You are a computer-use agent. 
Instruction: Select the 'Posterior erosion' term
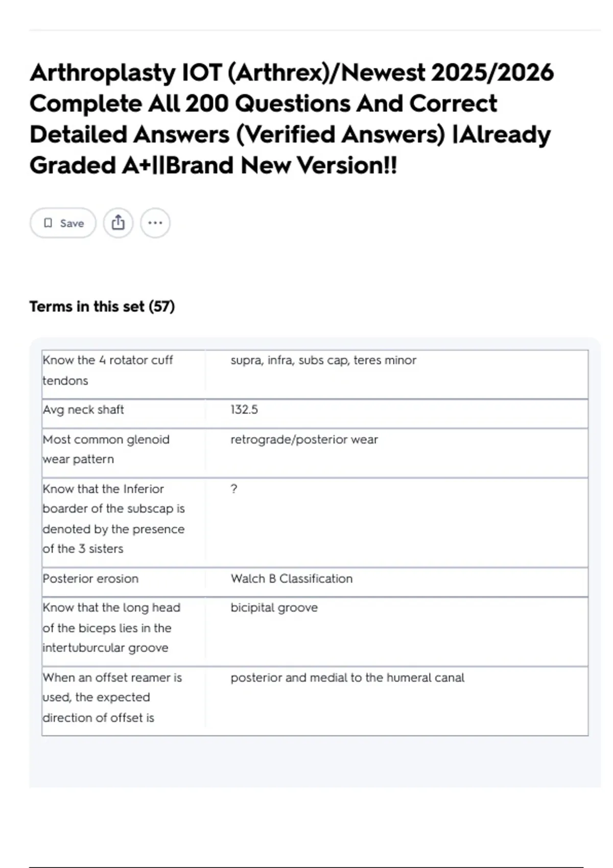(90, 578)
